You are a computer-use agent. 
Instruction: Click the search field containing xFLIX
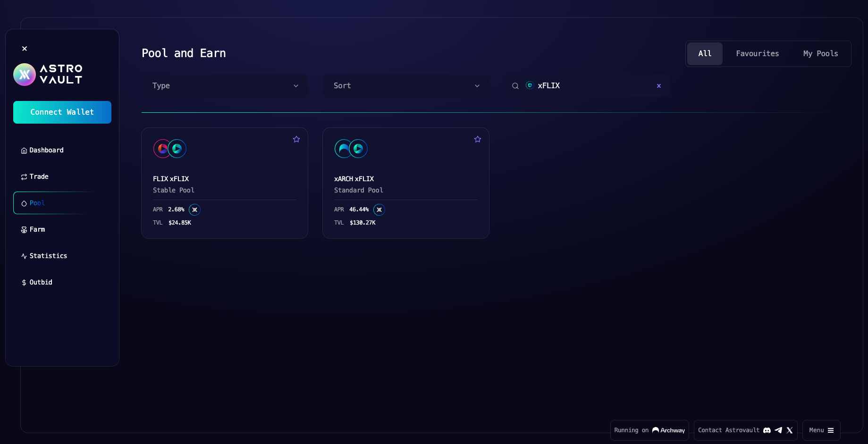587,86
